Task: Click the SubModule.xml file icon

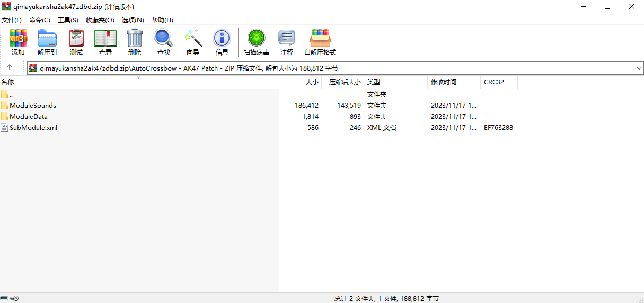Action: [x=5, y=127]
